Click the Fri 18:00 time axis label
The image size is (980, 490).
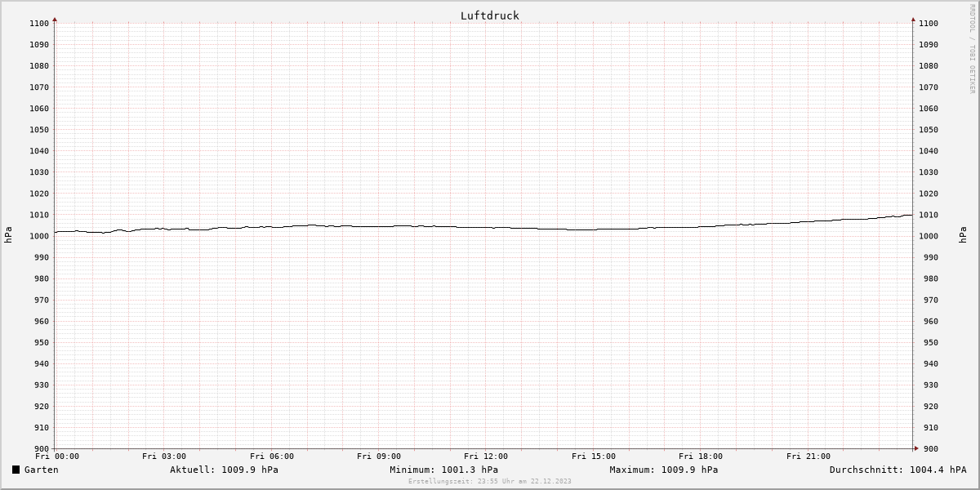pos(701,457)
